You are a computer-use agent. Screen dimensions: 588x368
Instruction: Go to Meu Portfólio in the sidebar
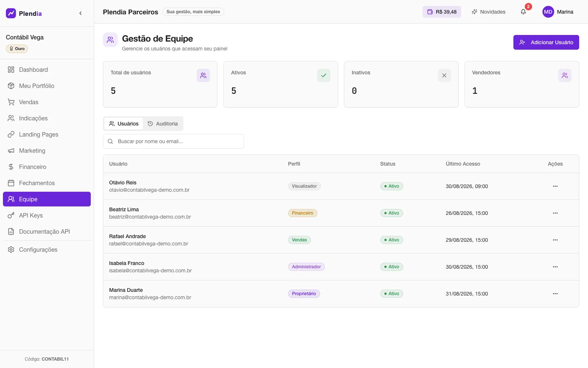tap(47, 86)
